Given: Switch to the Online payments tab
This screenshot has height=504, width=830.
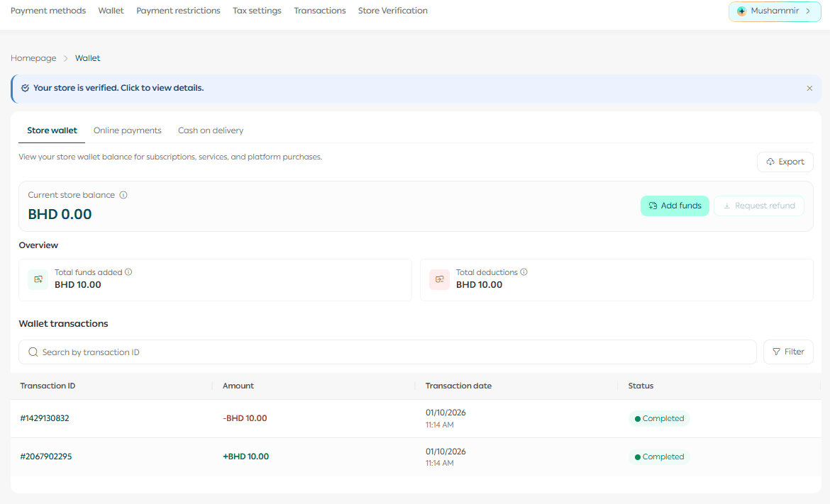Looking at the screenshot, I should (128, 130).
